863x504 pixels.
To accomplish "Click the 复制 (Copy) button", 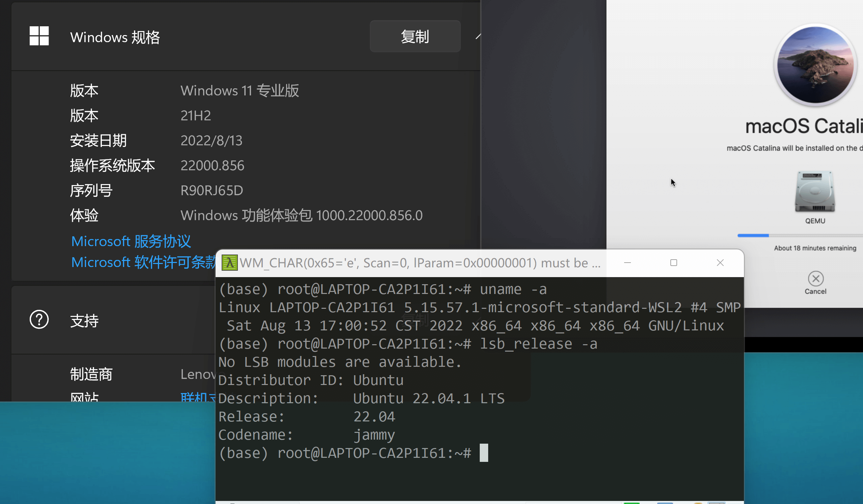I will 415,36.
